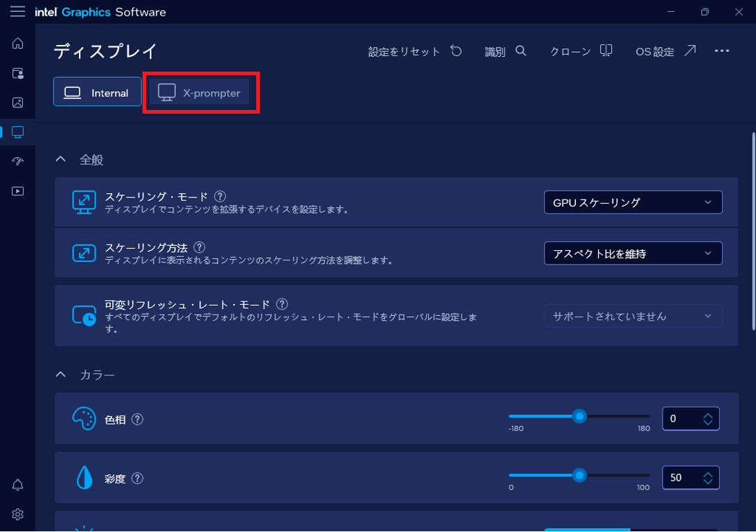Click the 彩度 label

115,479
